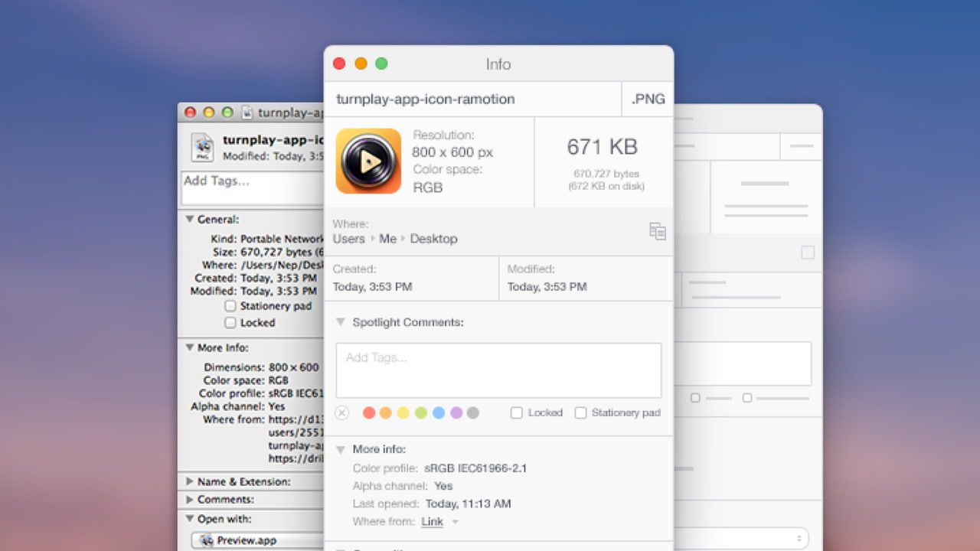
Task: Click the clear tag color X icon
Action: click(x=342, y=412)
